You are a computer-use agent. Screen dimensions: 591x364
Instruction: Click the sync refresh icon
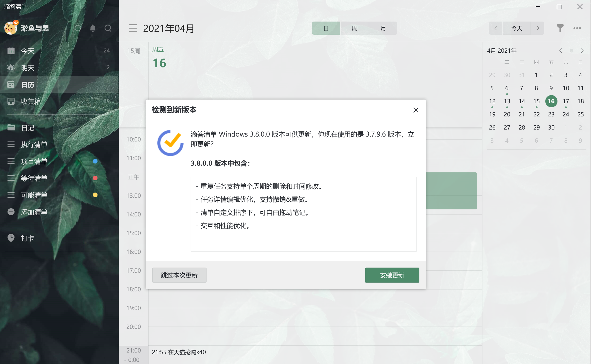tap(78, 28)
